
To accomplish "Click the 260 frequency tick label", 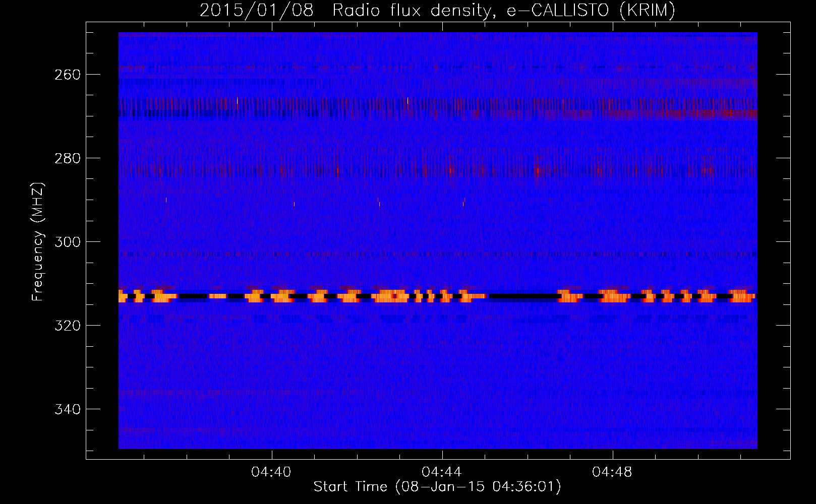I will coord(67,75).
